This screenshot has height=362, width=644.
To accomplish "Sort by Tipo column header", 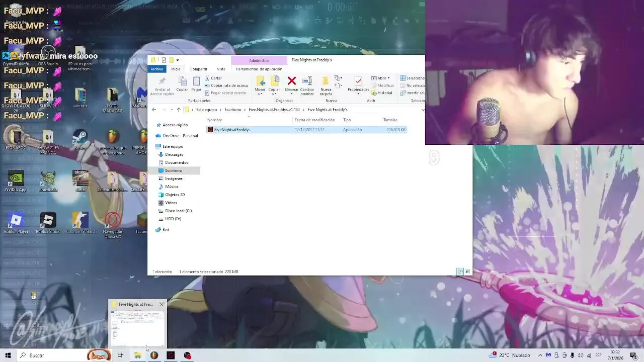I will tap(347, 120).
